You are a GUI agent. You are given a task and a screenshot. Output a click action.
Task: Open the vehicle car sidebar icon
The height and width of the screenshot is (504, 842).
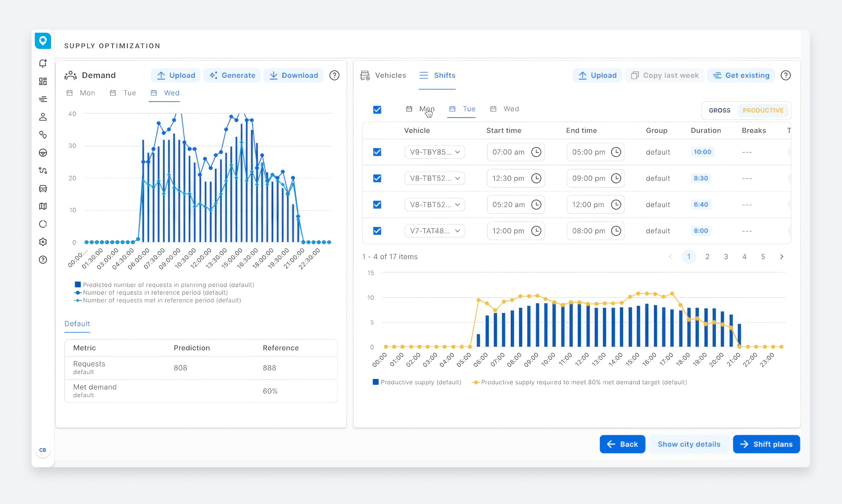pos(43,189)
